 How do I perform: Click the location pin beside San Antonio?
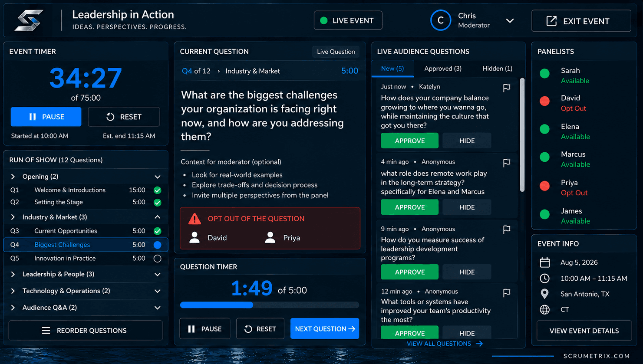[545, 294]
